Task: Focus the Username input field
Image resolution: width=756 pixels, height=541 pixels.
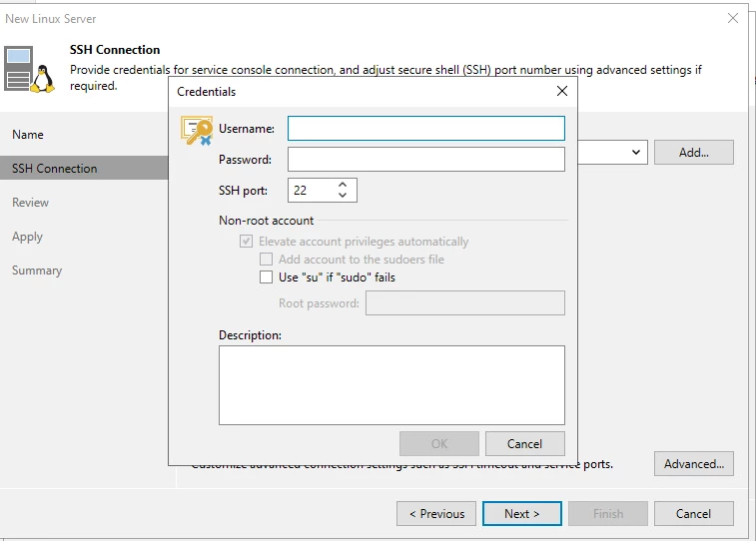Action: [425, 129]
